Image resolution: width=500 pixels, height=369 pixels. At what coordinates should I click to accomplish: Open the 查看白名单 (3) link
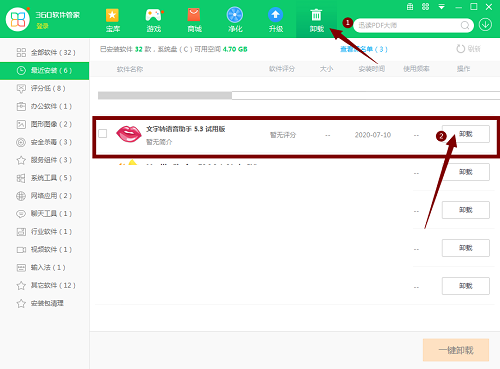[364, 49]
